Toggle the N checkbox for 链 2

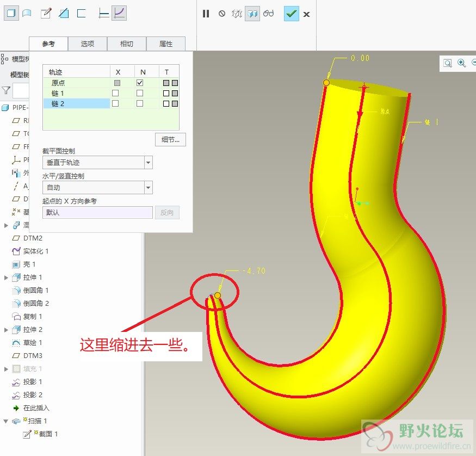point(140,103)
